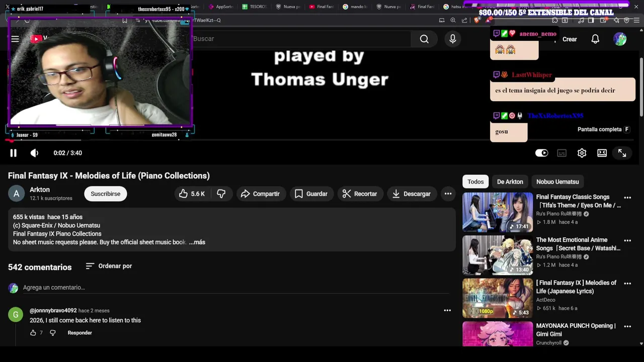
Task: Switch to mando Google search tab
Action: (x=355, y=7)
